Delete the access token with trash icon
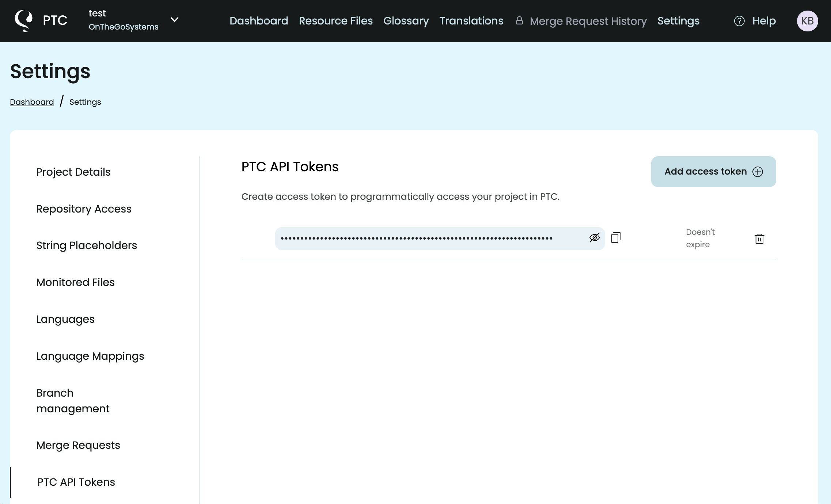 coord(759,239)
